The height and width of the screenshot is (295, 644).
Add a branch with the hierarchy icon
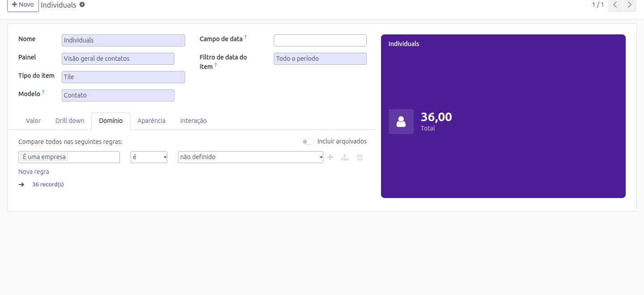pyautogui.click(x=345, y=157)
